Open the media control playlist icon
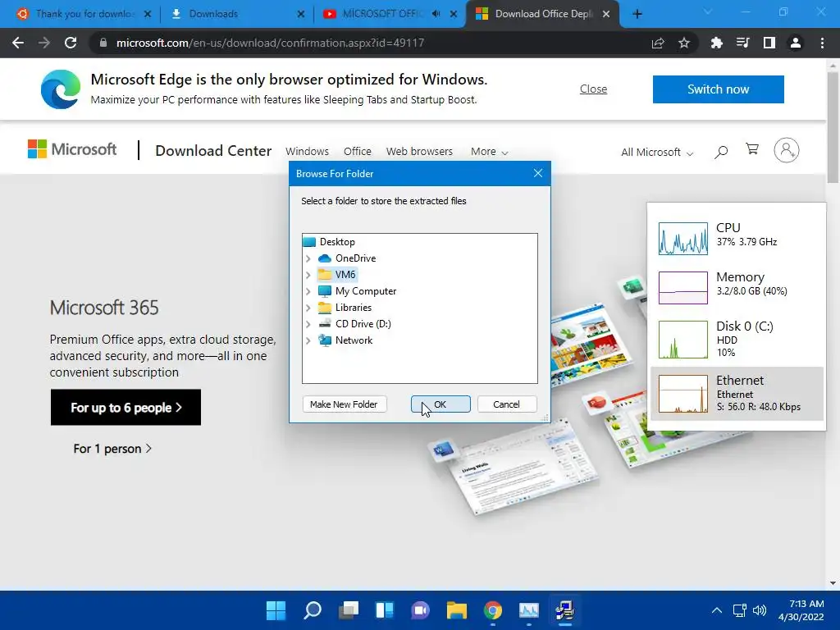840x630 pixels. [742, 43]
